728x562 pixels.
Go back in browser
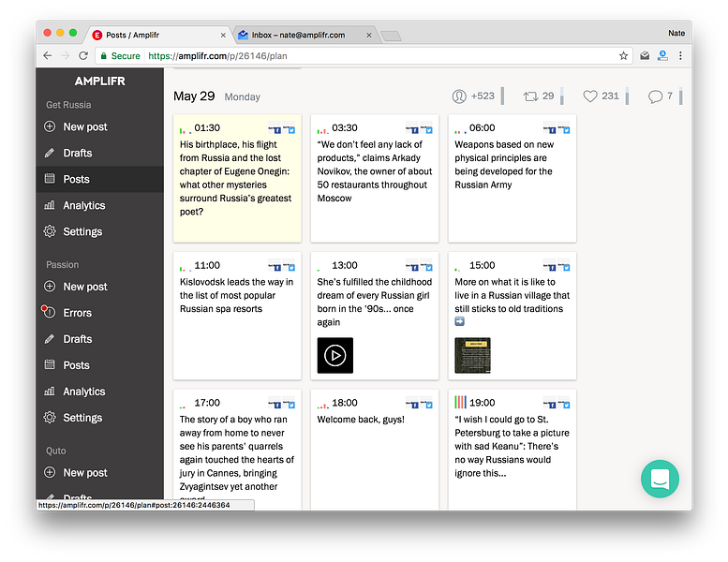[48, 55]
